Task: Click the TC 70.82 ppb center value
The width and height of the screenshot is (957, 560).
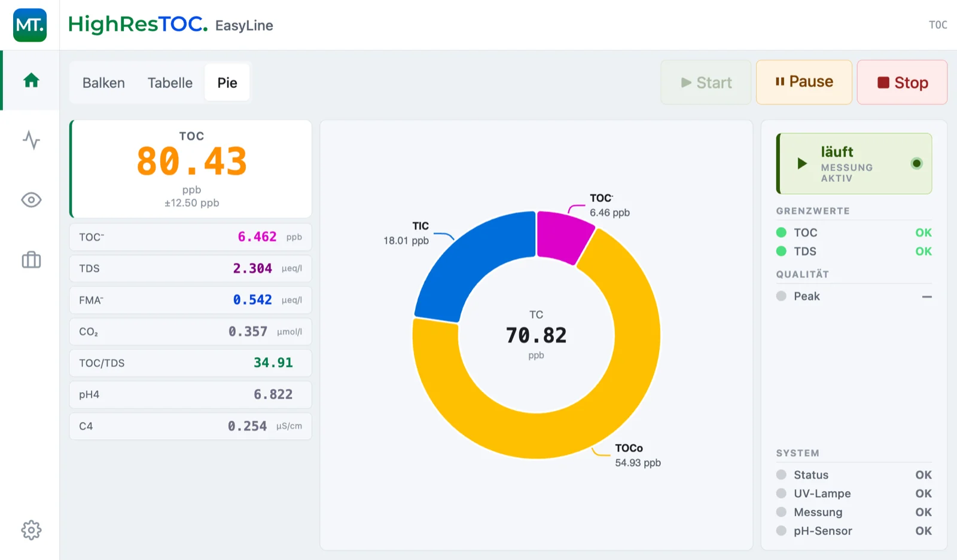Action: (x=536, y=335)
